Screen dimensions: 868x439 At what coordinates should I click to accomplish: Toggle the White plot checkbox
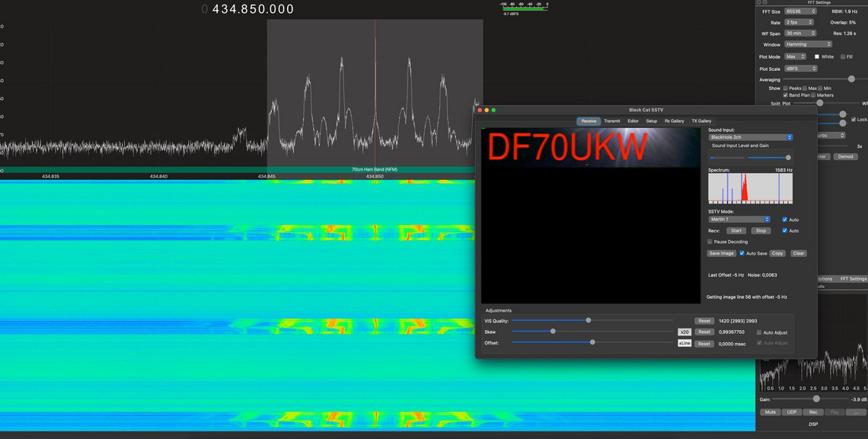click(x=816, y=56)
